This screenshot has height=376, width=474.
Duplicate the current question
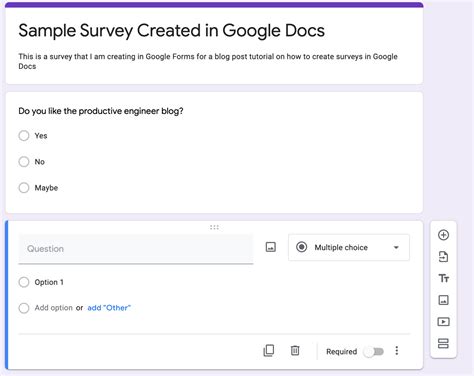click(269, 351)
